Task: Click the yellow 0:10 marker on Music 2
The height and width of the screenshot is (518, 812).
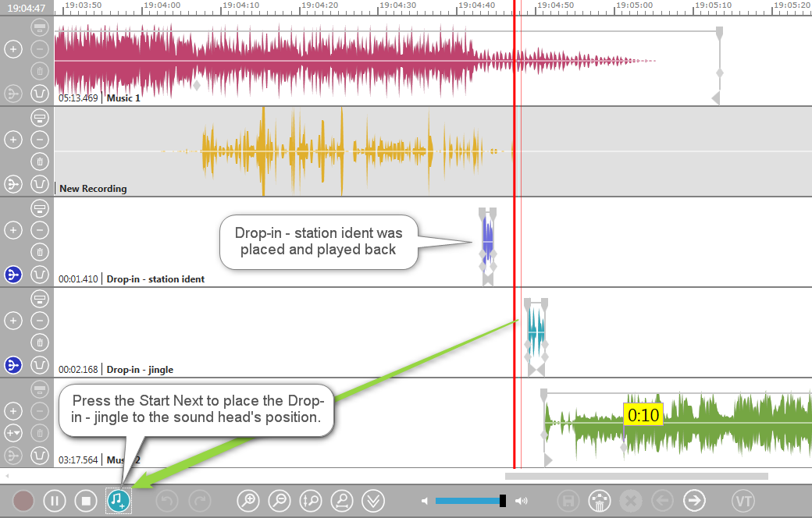Action: [643, 415]
